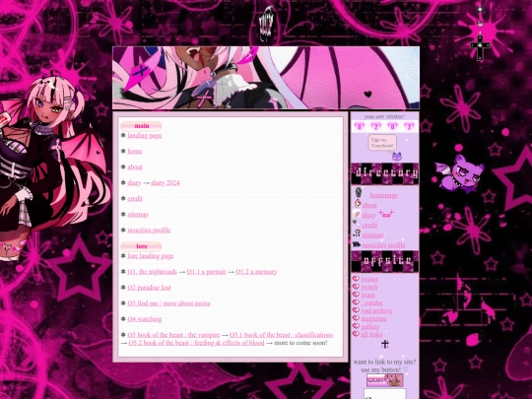Click the heart icon beside sidebar 'credit'
This screenshot has height=399, width=532.
[x=356, y=224]
